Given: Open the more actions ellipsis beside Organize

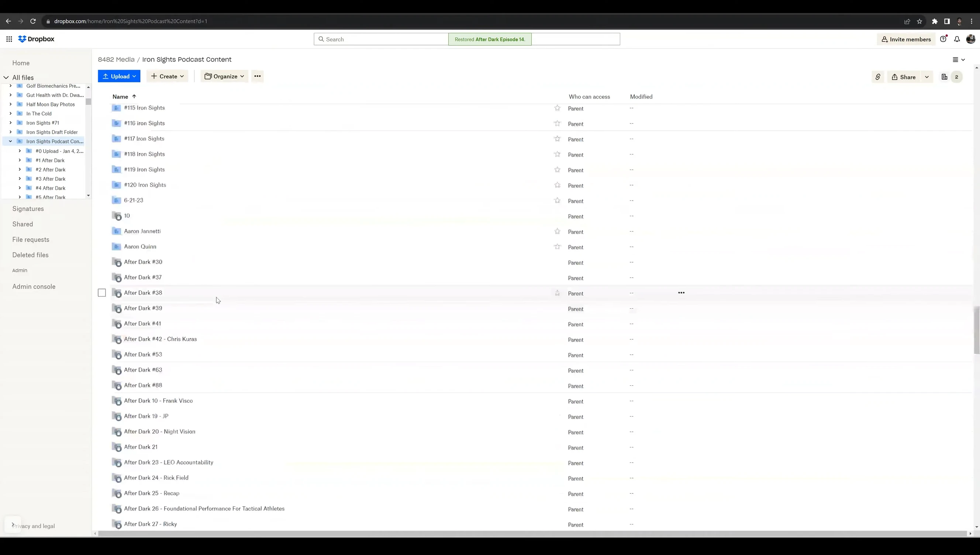Looking at the screenshot, I should (x=258, y=76).
